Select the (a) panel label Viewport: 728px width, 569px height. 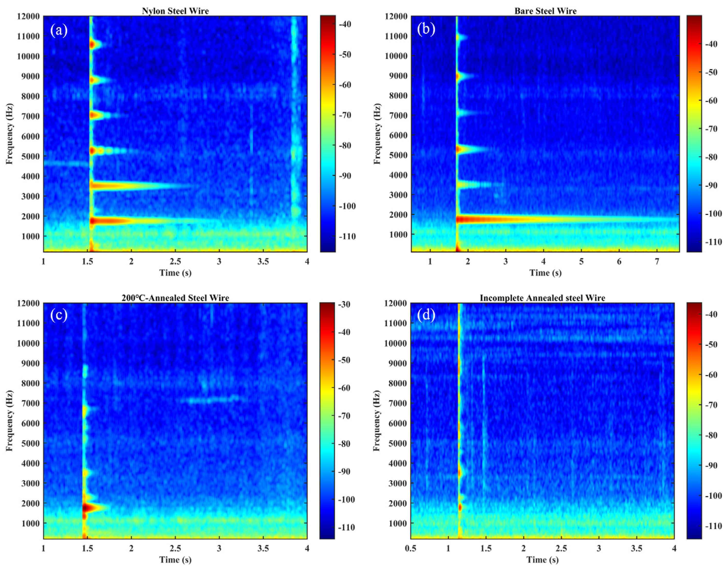point(59,30)
